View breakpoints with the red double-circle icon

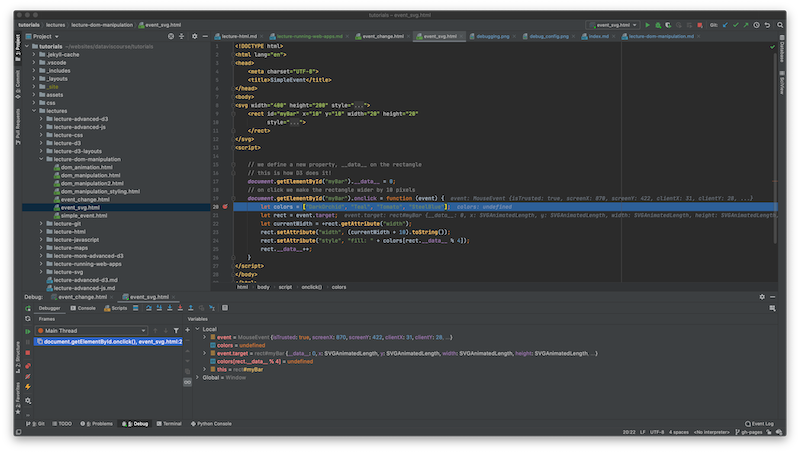coord(28,366)
